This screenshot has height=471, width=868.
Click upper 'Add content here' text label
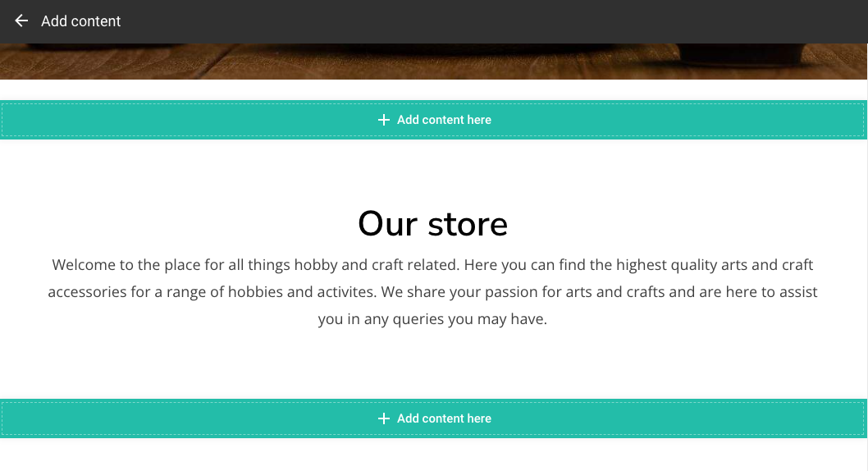click(x=444, y=120)
